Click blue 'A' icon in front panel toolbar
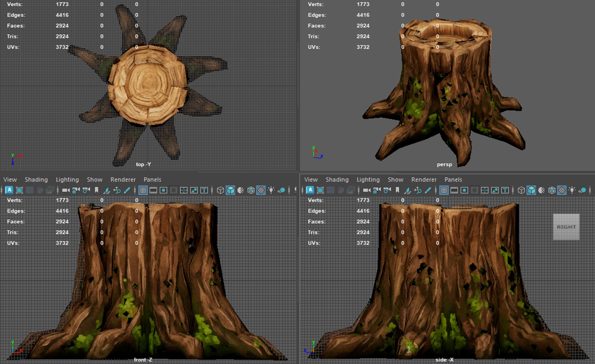 pos(9,190)
